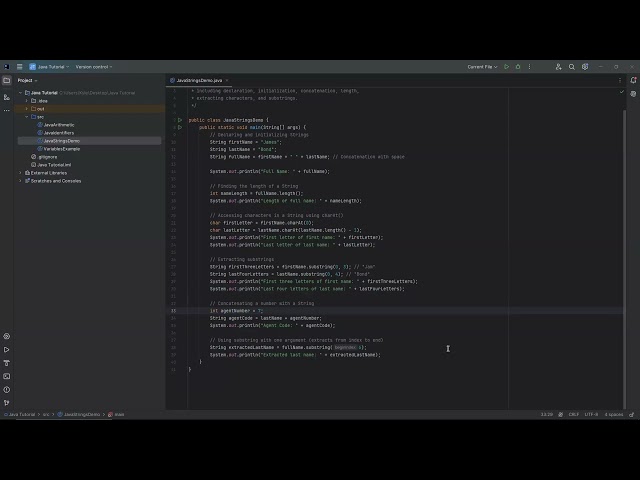The height and width of the screenshot is (480, 640).
Task: Change CRLF line separator
Action: point(573,414)
